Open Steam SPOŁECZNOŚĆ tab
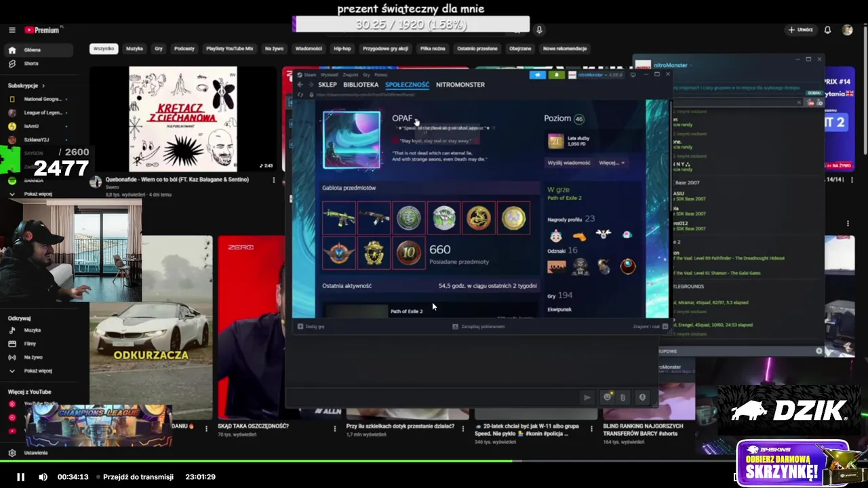The image size is (868, 488). point(407,85)
